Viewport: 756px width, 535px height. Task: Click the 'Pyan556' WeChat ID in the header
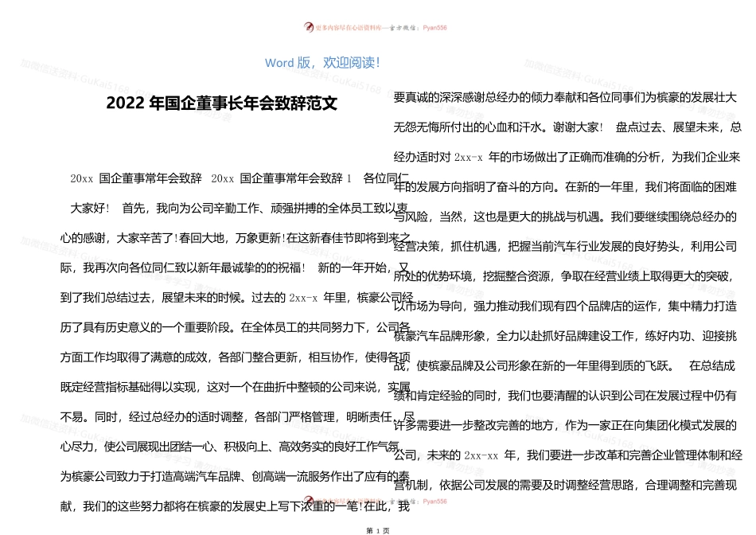[x=435, y=27]
